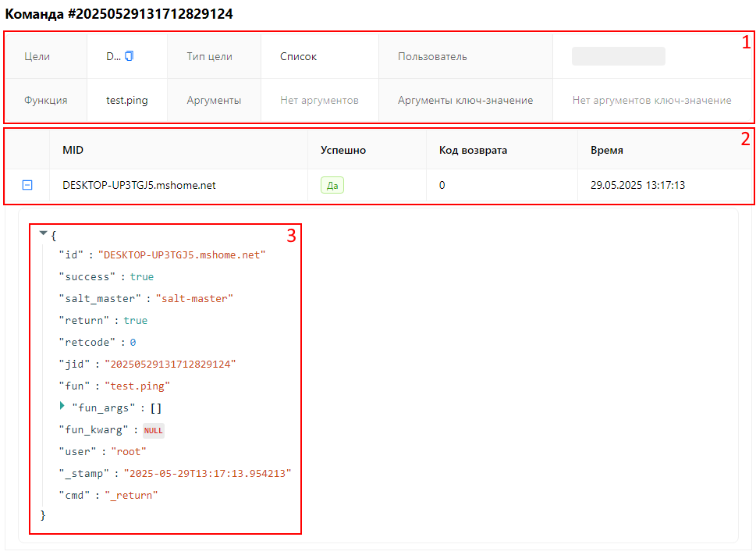Click the Время column header
Image resolution: width=756 pixels, height=555 pixels.
point(606,150)
